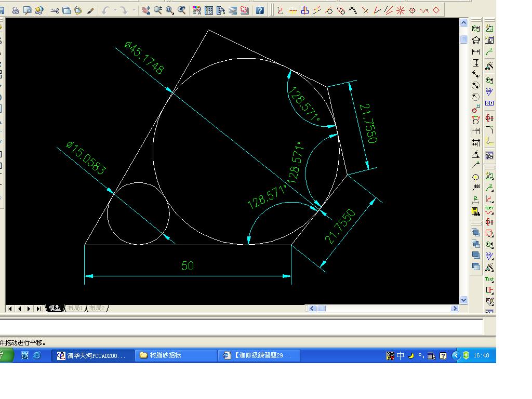Image resolution: width=532 pixels, height=399 pixels.
Task: Click the red coordinate axes toolbar icon
Action: 280,10
